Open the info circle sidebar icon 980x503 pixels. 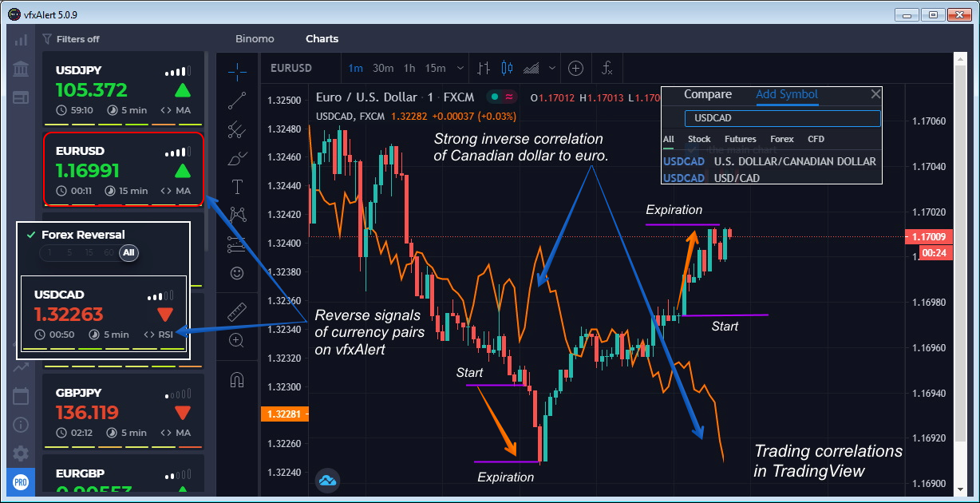point(21,425)
